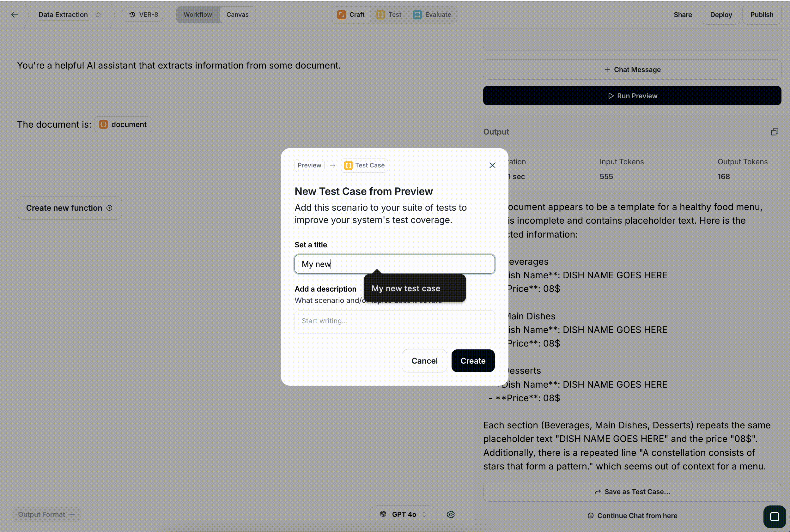
Task: Click the plus icon on Create new function
Action: [x=109, y=208]
